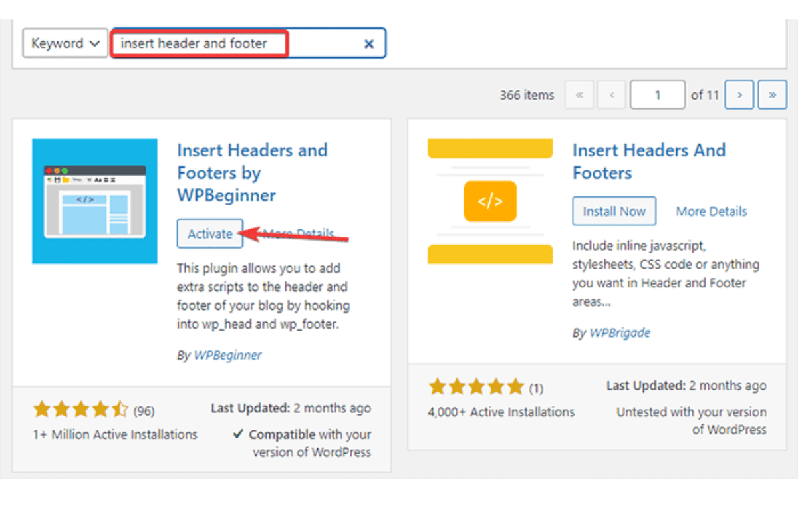Viewport: 798px width, 532px height.
Task: Click the '366 items' results count
Action: tap(527, 95)
